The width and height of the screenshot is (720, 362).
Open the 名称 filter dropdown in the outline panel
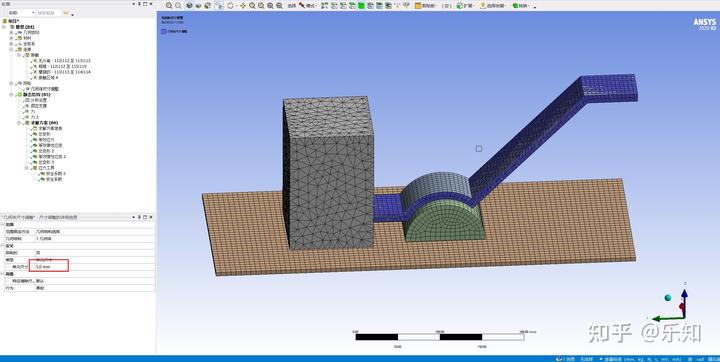coord(20,13)
